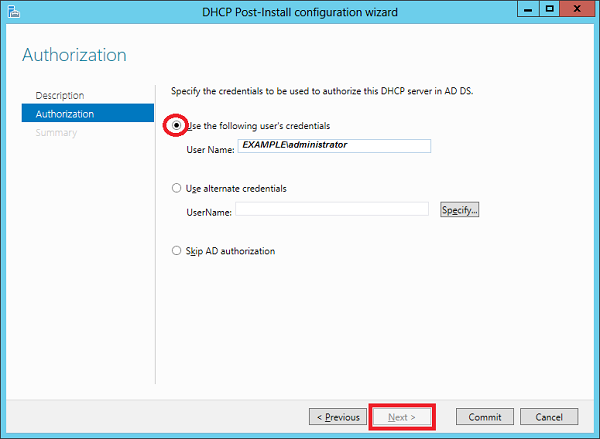This screenshot has width=600, height=439.
Task: Go back with the Previous button
Action: [337, 416]
